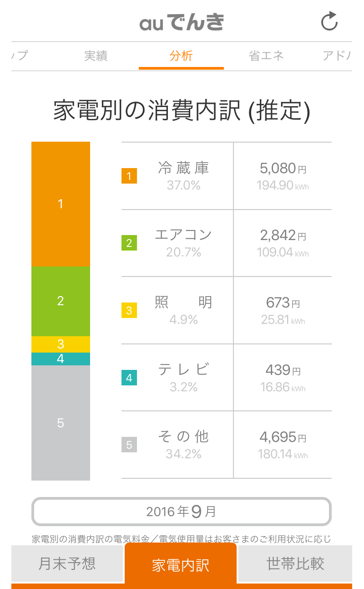Tap the orange segment of the bar chart
The image size is (364, 589).
(x=61, y=204)
